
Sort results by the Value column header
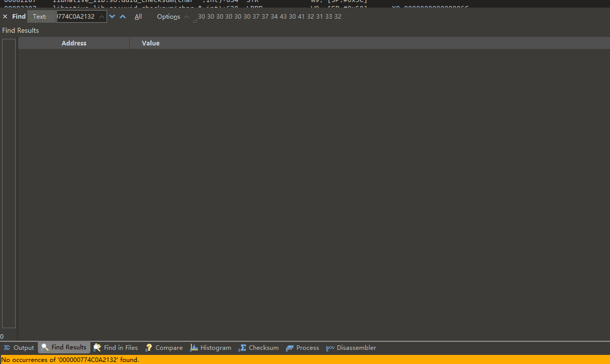pos(370,43)
